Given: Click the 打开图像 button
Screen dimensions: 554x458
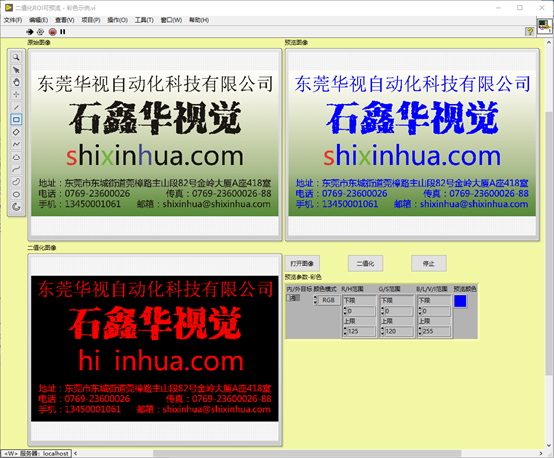Looking at the screenshot, I should [x=302, y=263].
